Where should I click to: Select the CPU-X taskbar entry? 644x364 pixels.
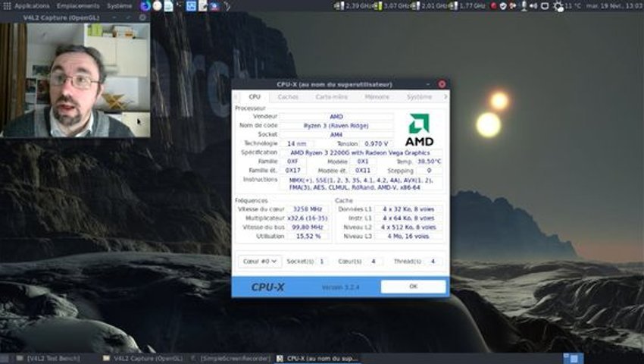[317, 359]
